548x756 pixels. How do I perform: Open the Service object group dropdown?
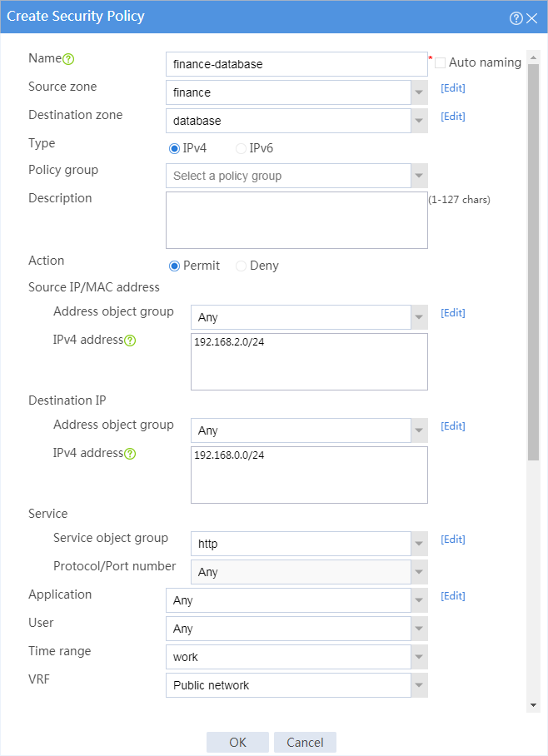click(419, 544)
